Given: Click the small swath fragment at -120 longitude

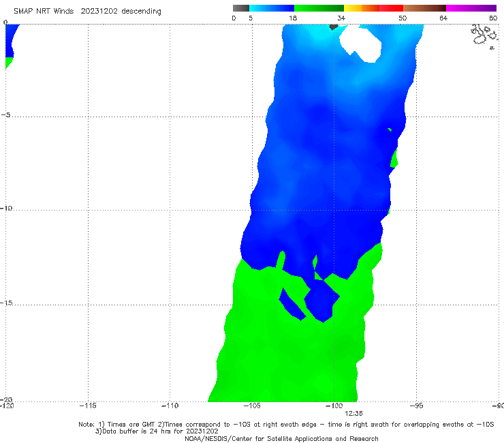Looking at the screenshot, I should [x=11, y=45].
